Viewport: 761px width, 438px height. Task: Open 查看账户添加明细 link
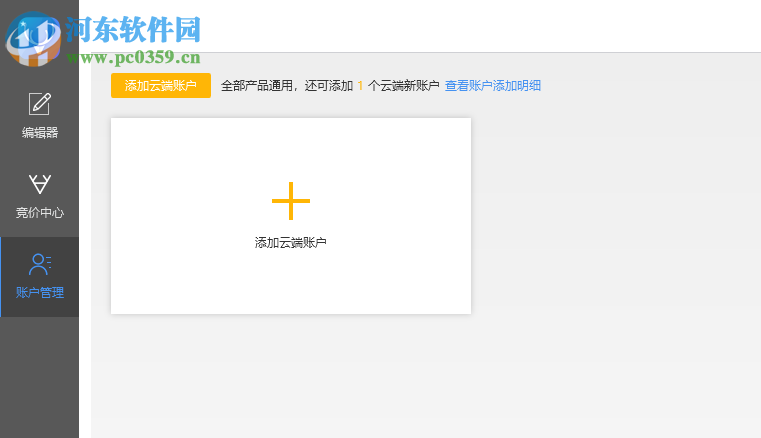(493, 86)
